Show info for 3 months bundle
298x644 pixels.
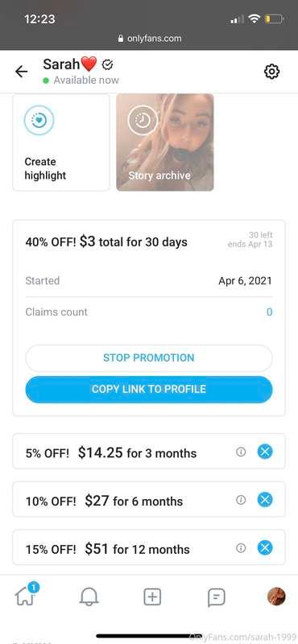[241, 452]
